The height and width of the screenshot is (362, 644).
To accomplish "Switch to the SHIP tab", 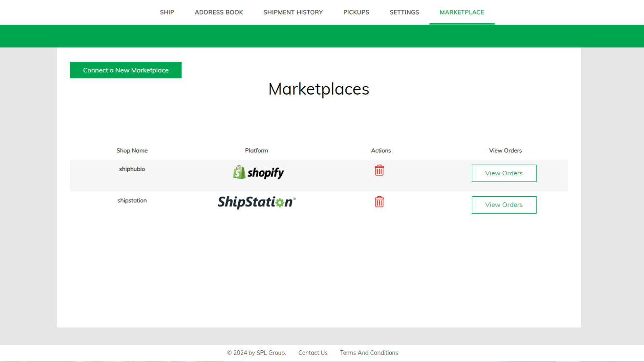I will 167,12.
